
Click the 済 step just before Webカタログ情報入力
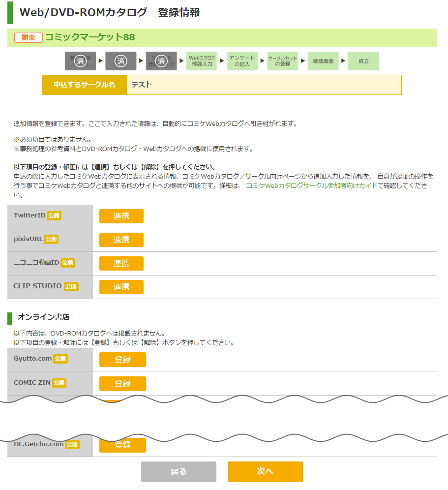pyautogui.click(x=161, y=61)
